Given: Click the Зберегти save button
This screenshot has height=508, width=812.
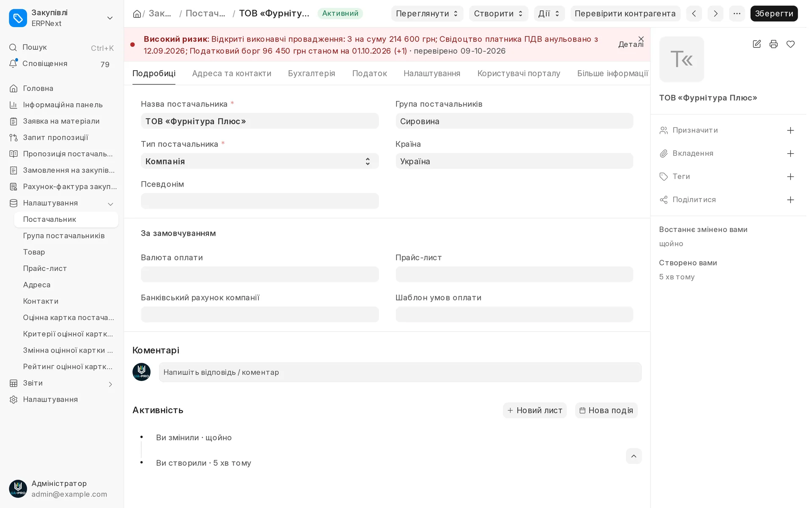Looking at the screenshot, I should (x=774, y=14).
